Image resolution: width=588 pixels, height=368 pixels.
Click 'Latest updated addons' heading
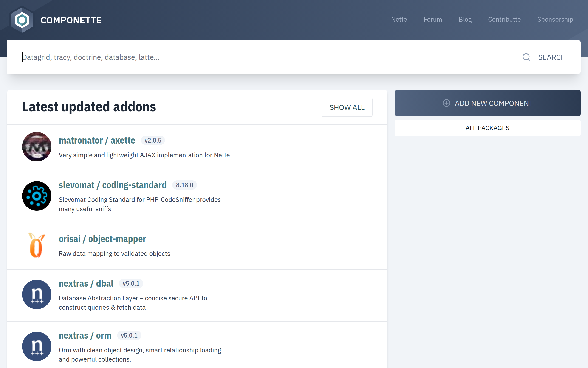pos(89,107)
